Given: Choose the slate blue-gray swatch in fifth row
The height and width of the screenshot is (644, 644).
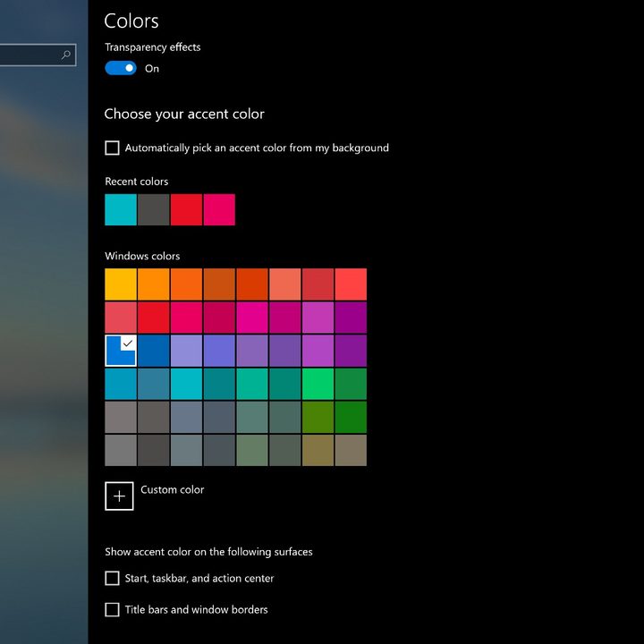Looking at the screenshot, I should 186,418.
